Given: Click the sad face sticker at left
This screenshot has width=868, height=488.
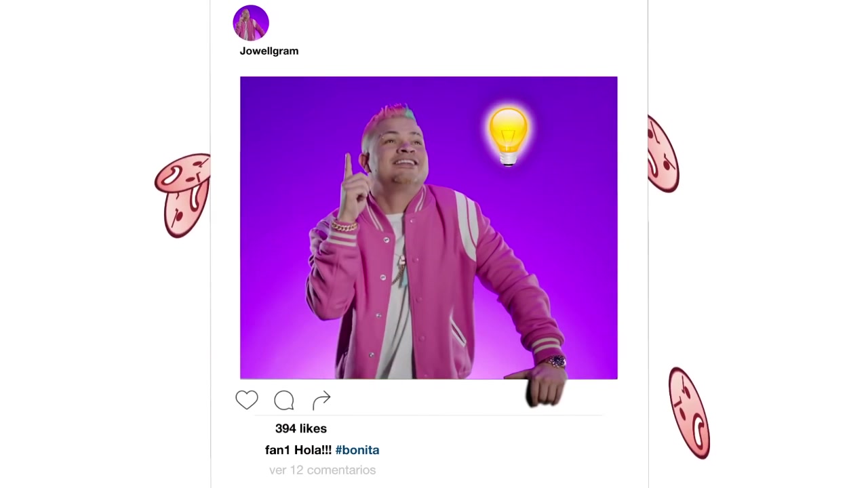Looking at the screenshot, I should (182, 195).
